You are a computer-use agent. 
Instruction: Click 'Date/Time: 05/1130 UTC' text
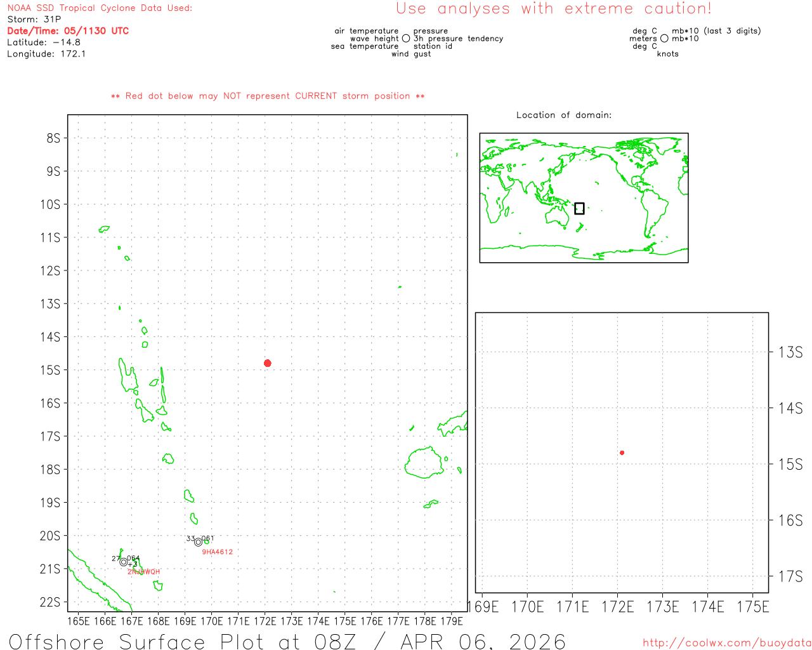click(68, 31)
